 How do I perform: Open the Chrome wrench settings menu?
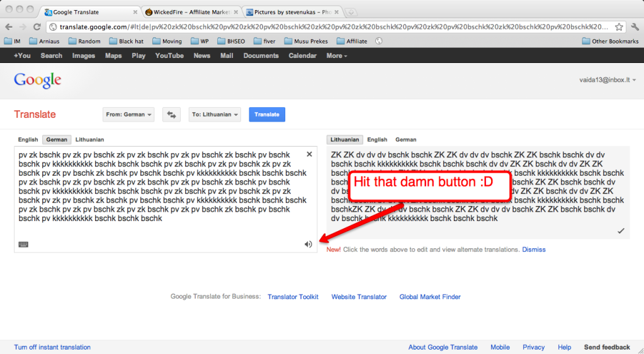tap(635, 27)
